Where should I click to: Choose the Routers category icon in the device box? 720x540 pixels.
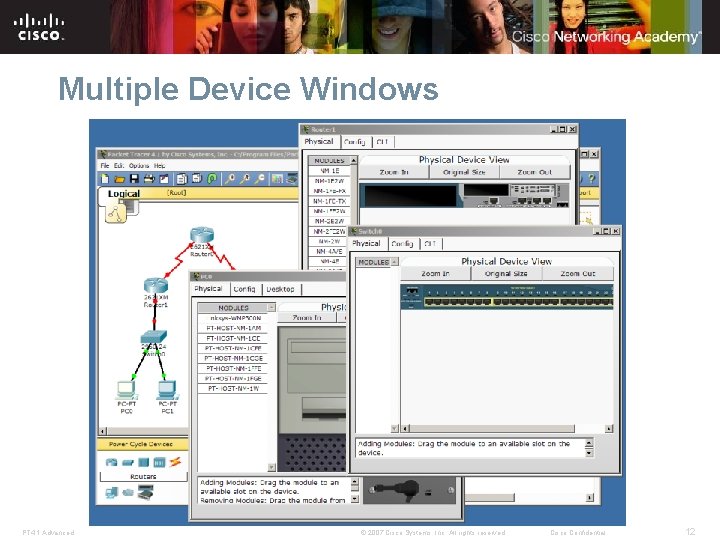click(111, 462)
